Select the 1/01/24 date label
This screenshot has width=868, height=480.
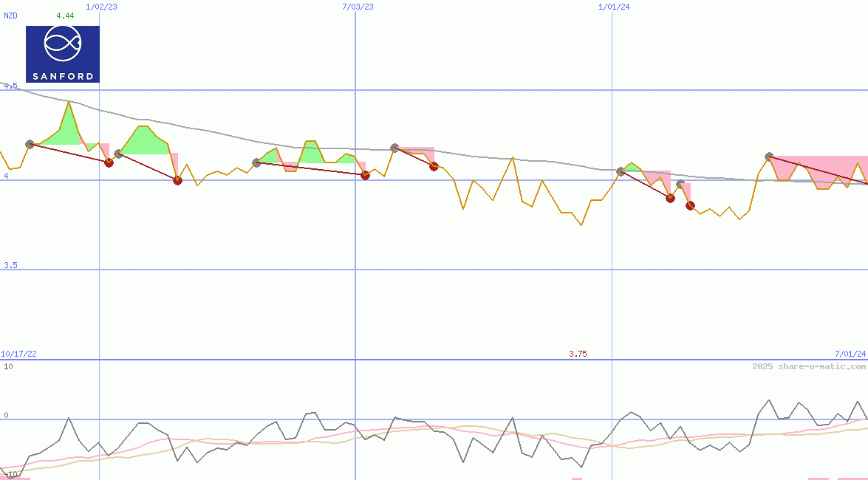click(x=614, y=7)
